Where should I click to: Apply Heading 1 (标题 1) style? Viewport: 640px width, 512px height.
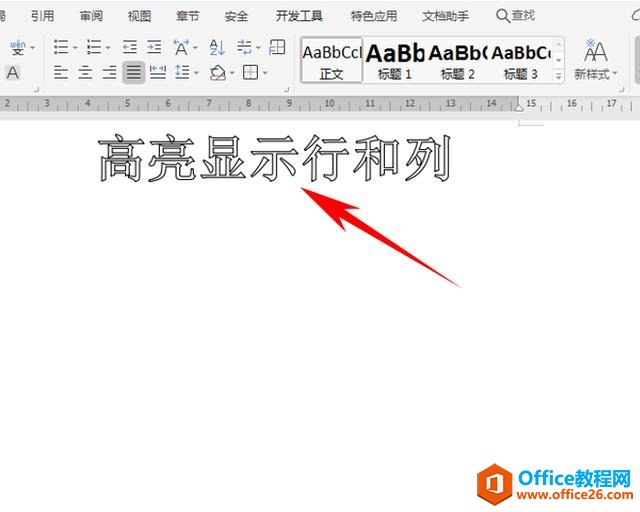[x=395, y=60]
